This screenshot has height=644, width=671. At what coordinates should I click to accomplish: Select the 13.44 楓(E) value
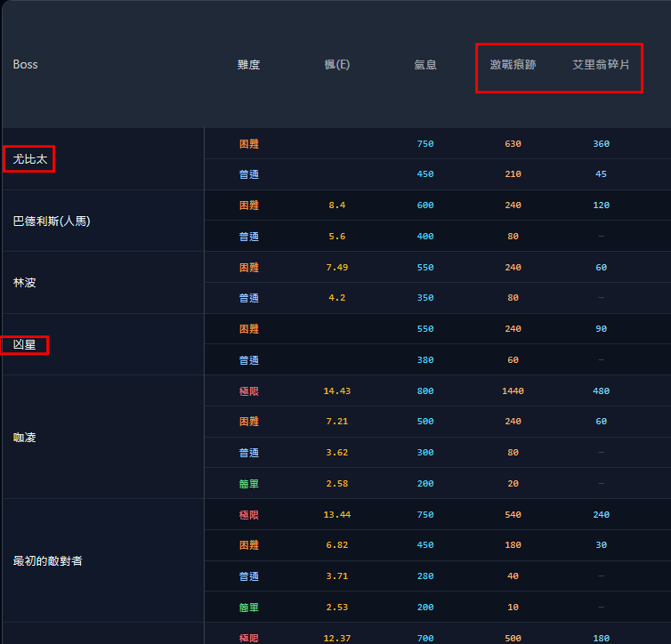[x=336, y=515]
